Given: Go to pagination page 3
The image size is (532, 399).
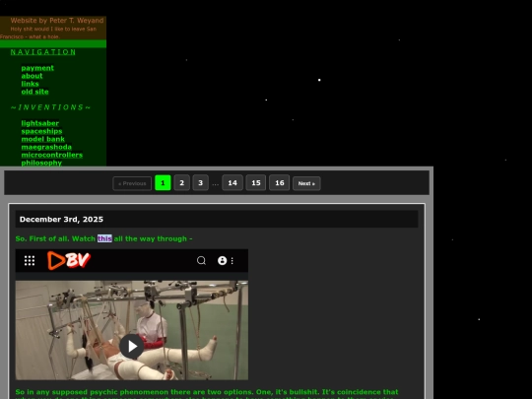Looking at the screenshot, I should coord(201,183).
